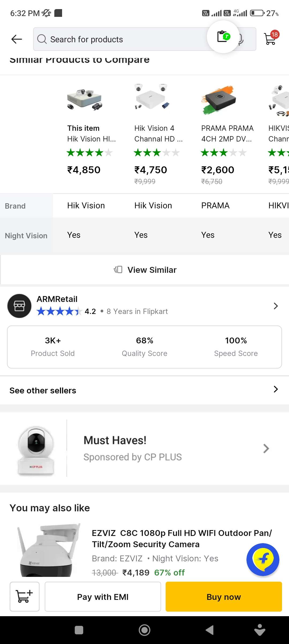Choose Pay with EMI
289x644 pixels.
103,597
